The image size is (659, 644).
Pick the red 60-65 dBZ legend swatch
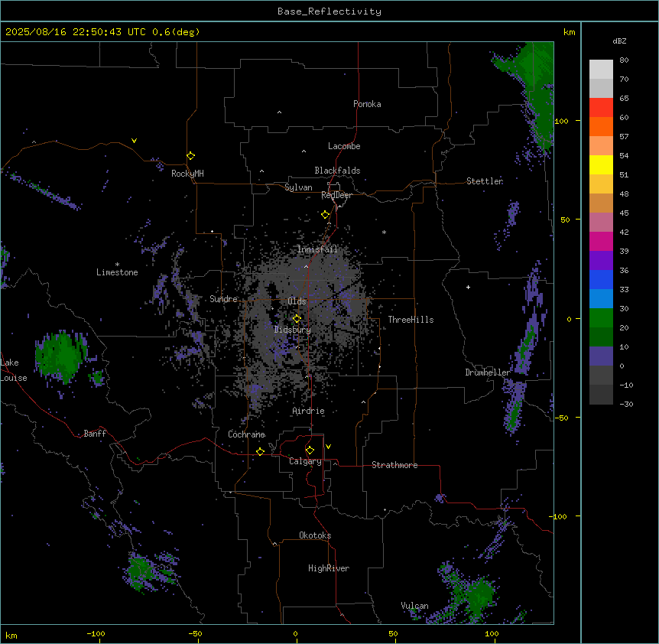coord(601,107)
